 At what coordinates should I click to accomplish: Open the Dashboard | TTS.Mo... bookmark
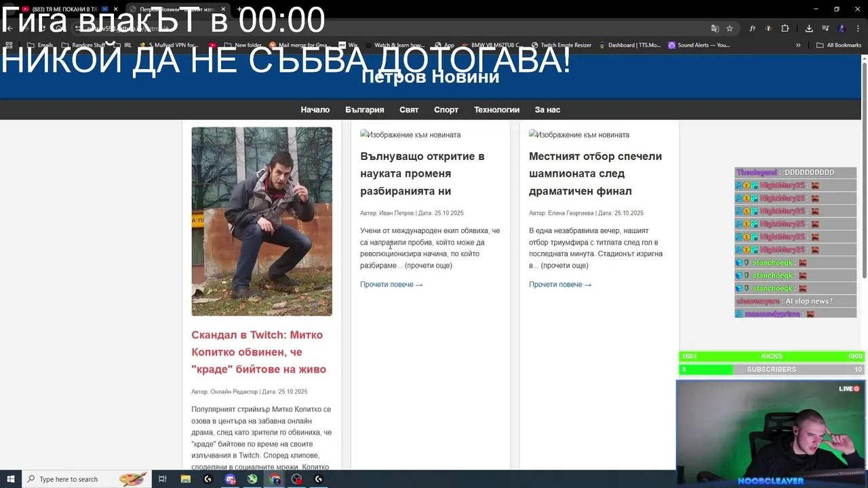(x=629, y=45)
